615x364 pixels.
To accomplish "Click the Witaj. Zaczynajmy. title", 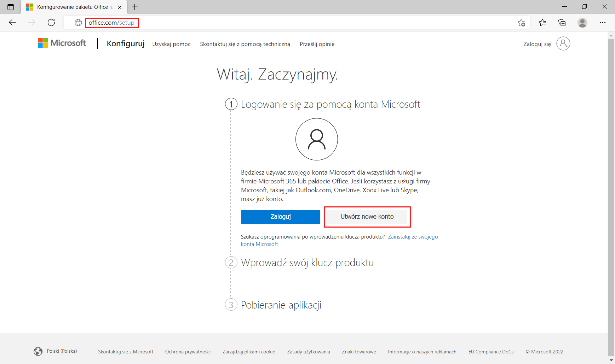I will (x=277, y=74).
